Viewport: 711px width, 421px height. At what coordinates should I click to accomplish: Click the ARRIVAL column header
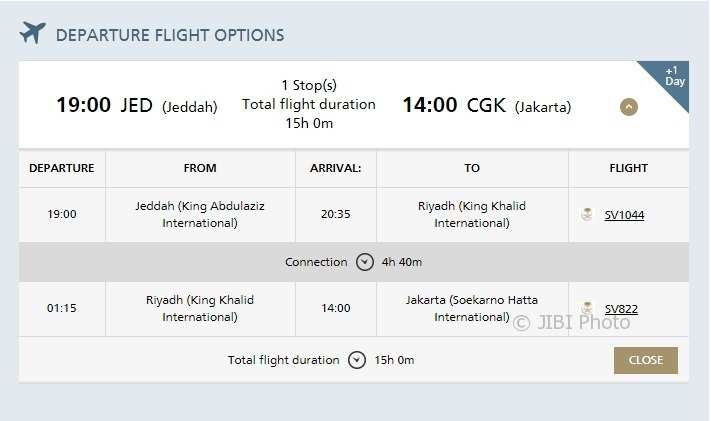(x=336, y=168)
